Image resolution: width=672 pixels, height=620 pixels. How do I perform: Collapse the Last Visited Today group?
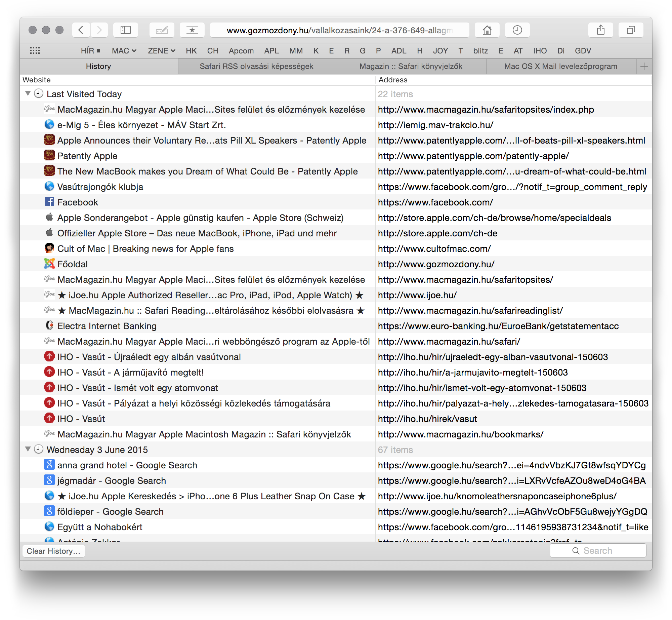click(x=28, y=93)
